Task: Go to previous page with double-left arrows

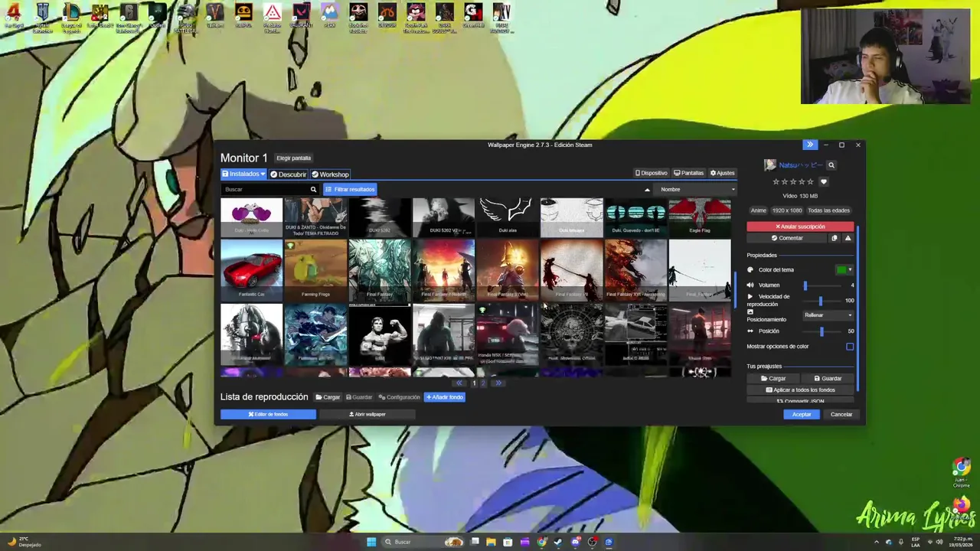Action: point(459,383)
